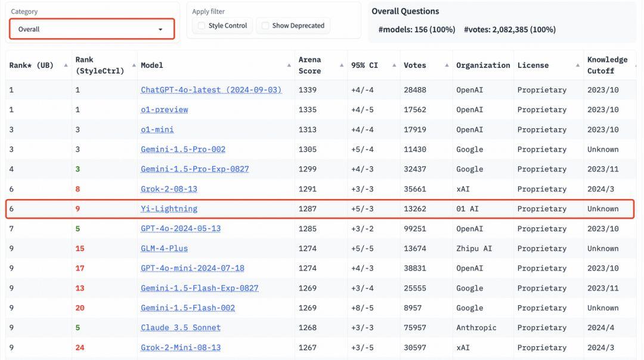Open the Category dropdown set to Overall
This screenshot has width=644, height=360.
pyautogui.click(x=92, y=29)
